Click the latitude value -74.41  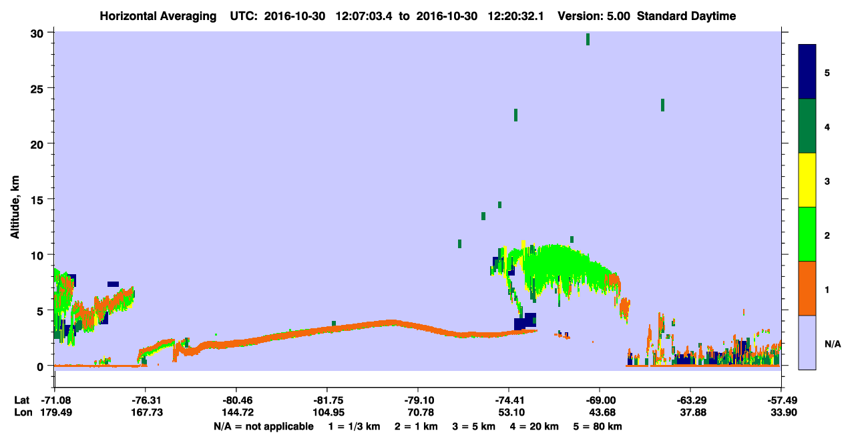(x=509, y=400)
